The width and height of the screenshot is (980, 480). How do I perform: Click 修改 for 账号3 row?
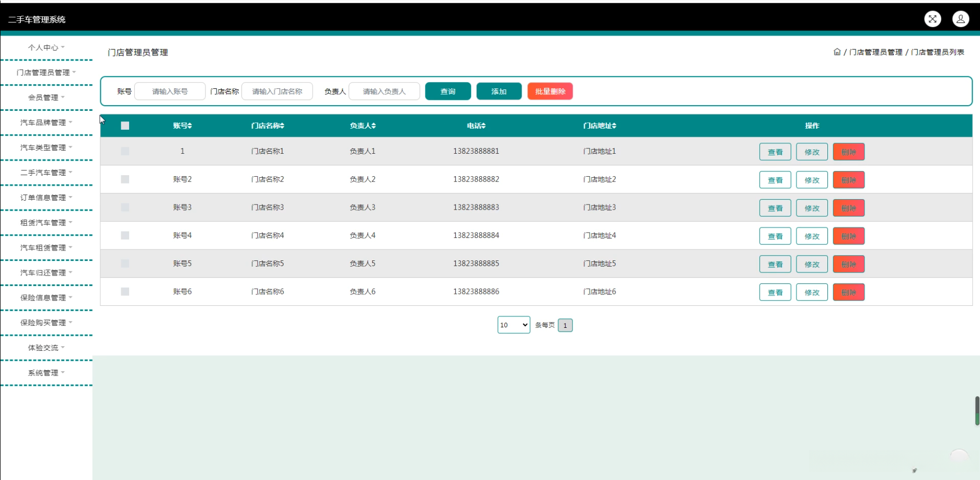[812, 208]
